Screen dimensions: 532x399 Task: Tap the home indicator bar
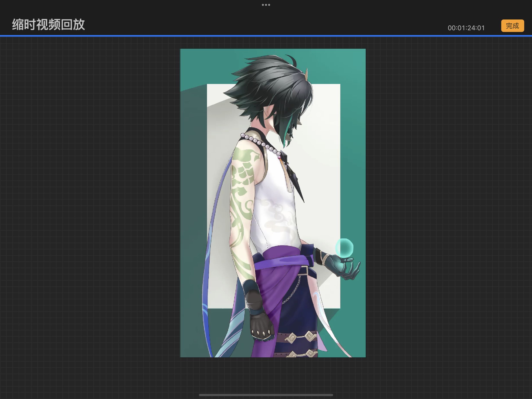pos(266,395)
